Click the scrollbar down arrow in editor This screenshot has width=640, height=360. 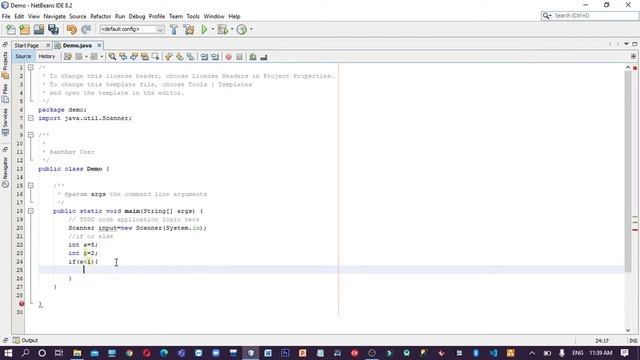(x=628, y=330)
